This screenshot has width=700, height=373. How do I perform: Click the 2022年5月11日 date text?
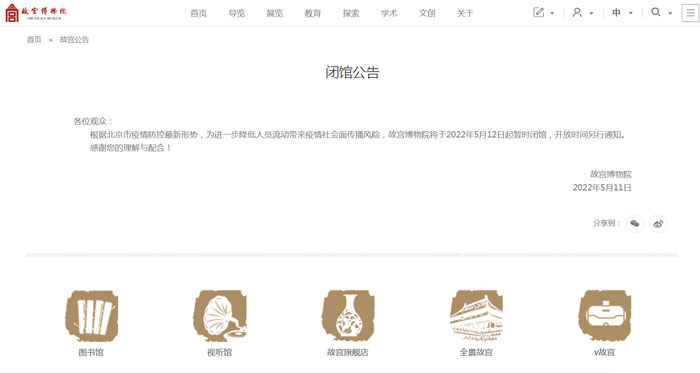tap(602, 188)
